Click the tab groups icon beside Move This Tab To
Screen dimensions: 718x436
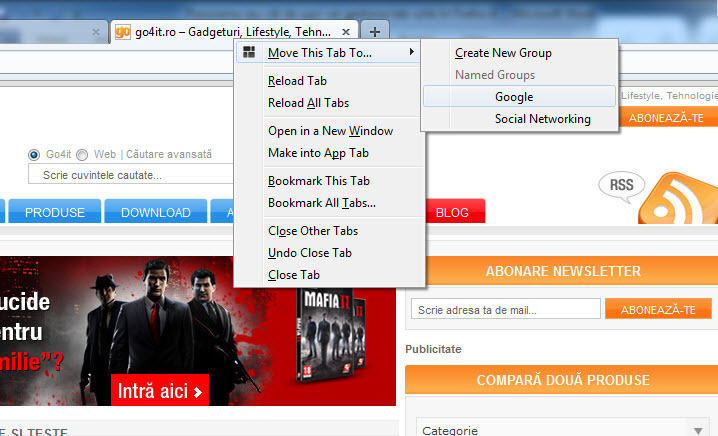[x=249, y=52]
